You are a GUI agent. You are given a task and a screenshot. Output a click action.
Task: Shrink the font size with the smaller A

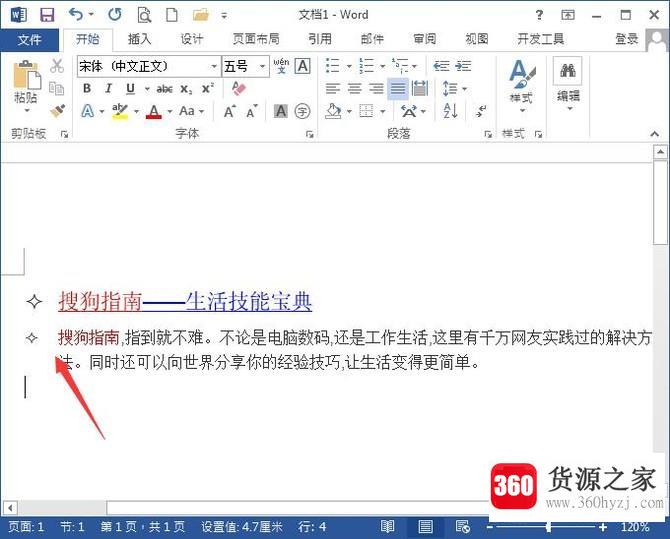252,111
